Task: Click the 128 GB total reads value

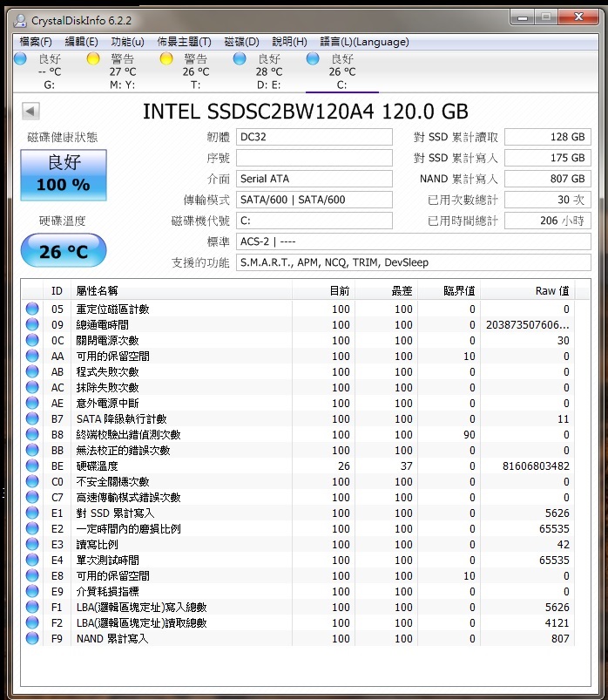Action: pos(548,137)
